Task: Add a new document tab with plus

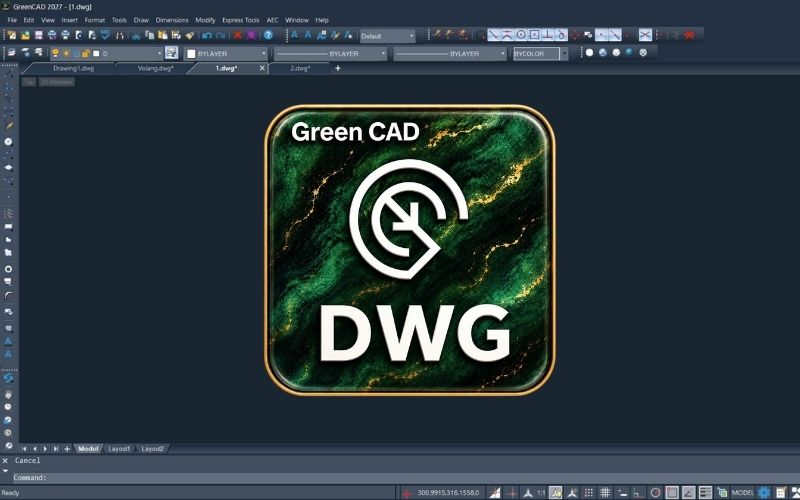Action: click(337, 68)
